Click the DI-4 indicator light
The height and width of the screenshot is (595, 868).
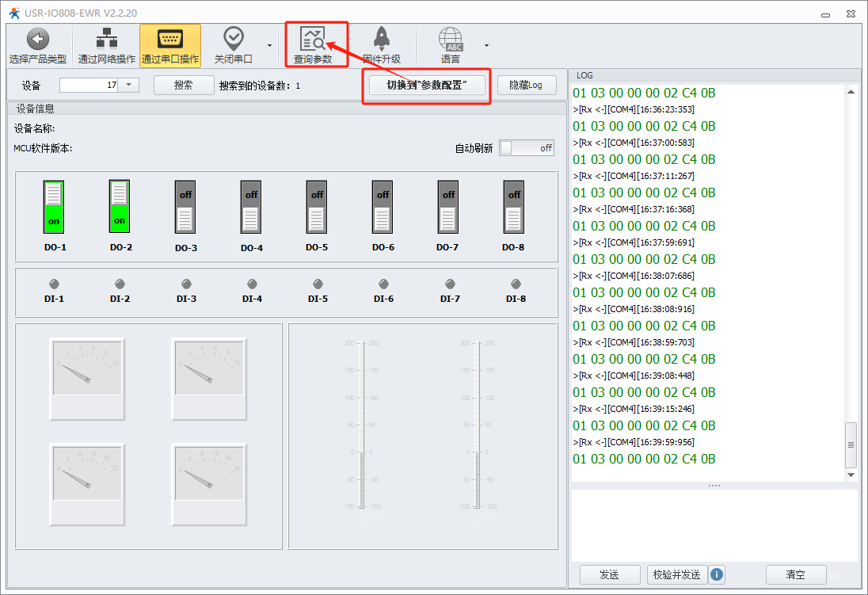(252, 284)
